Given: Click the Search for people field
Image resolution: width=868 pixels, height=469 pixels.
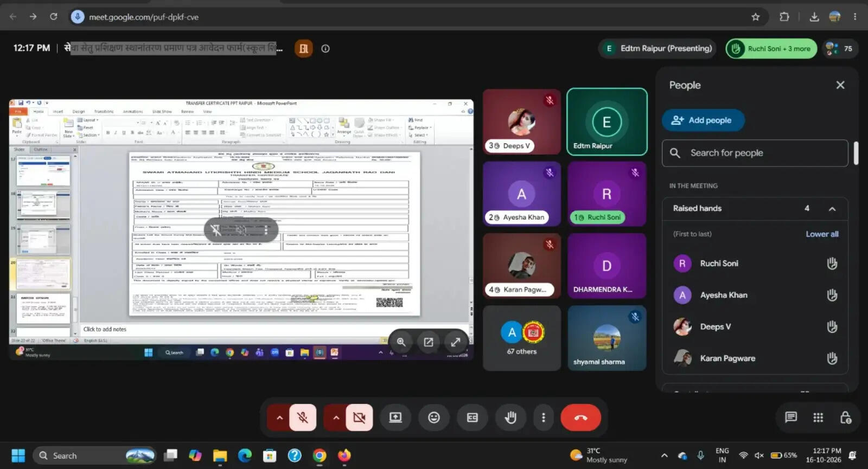Looking at the screenshot, I should click(x=755, y=153).
